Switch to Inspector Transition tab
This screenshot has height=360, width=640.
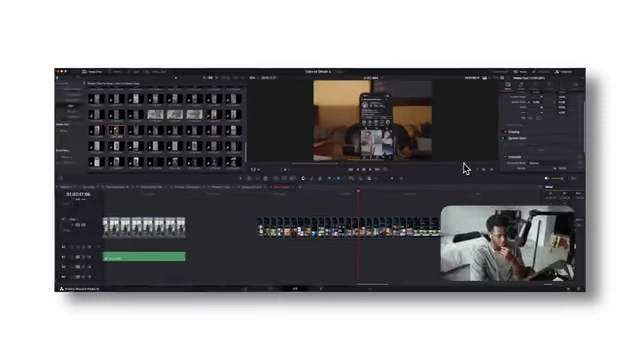[549, 85]
